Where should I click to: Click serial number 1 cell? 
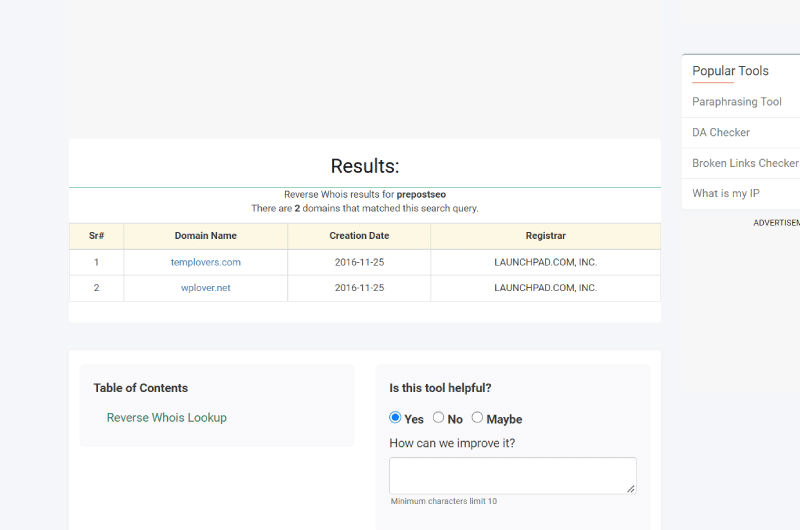96,262
